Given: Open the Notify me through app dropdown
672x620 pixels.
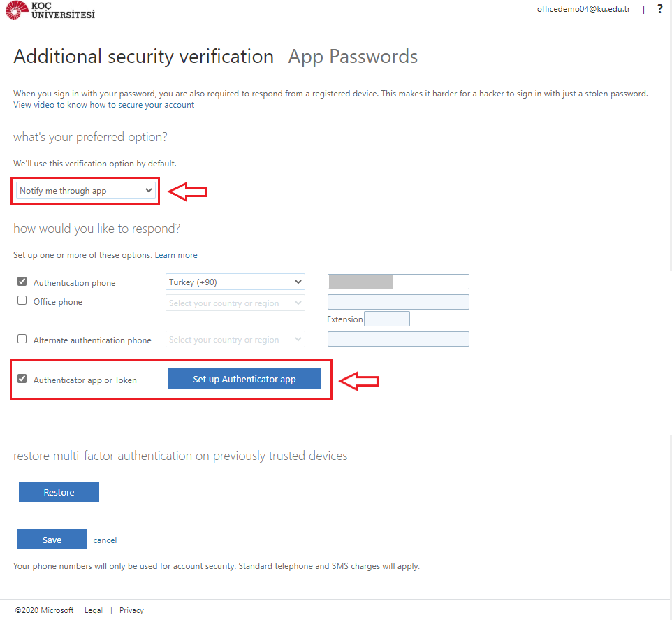Looking at the screenshot, I should click(x=86, y=190).
